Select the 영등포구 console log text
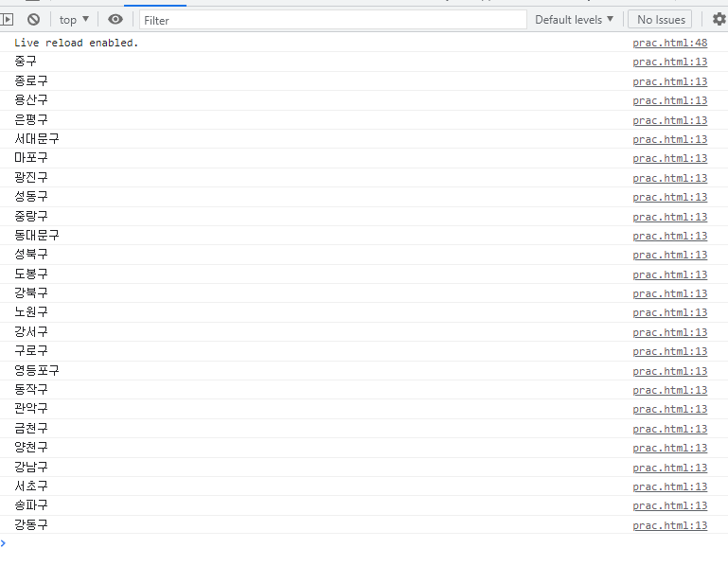Image resolution: width=728 pixels, height=566 pixels. [37, 370]
